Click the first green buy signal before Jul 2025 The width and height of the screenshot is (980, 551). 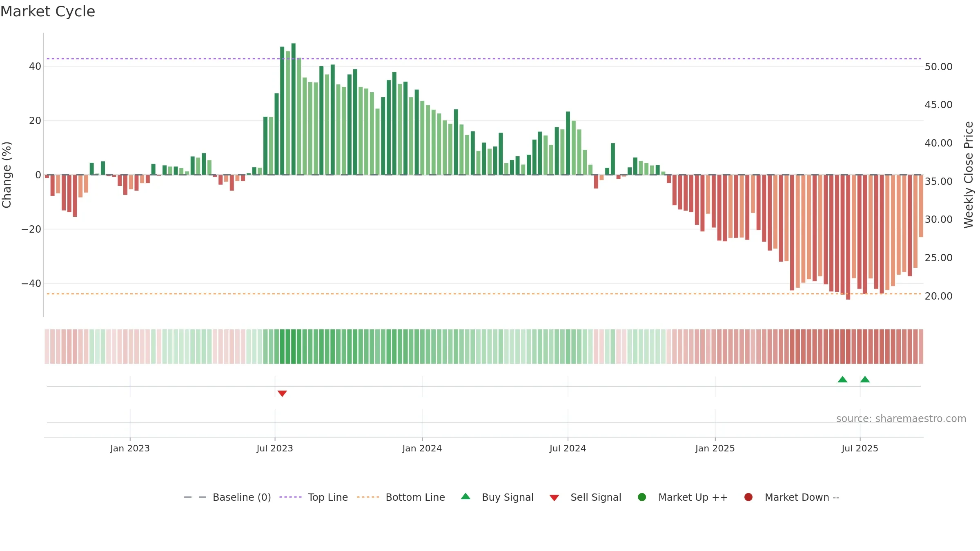click(842, 379)
